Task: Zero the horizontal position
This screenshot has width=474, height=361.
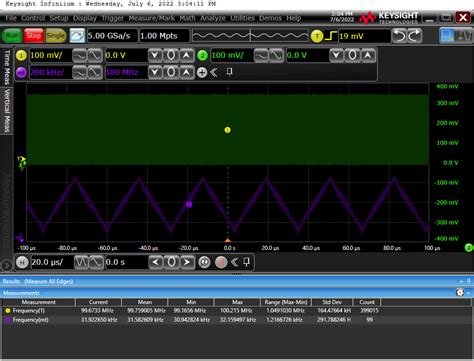Action: (x=171, y=262)
